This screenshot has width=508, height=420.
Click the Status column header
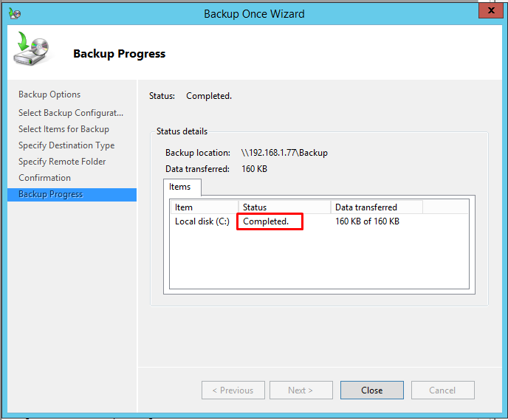285,207
